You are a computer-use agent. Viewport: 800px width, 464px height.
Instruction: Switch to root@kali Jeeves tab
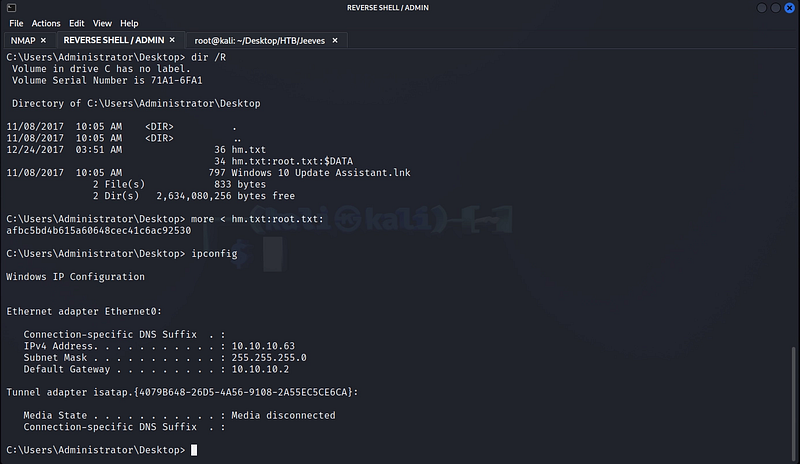260,40
